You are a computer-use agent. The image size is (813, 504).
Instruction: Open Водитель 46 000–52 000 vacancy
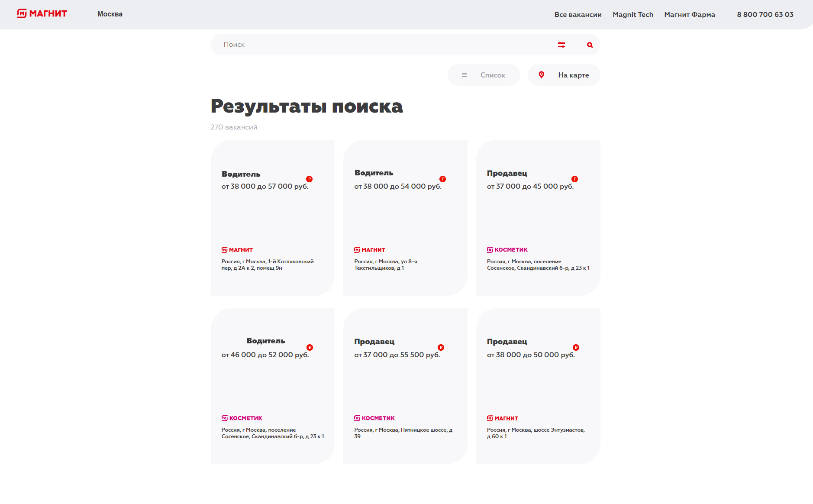click(272, 386)
